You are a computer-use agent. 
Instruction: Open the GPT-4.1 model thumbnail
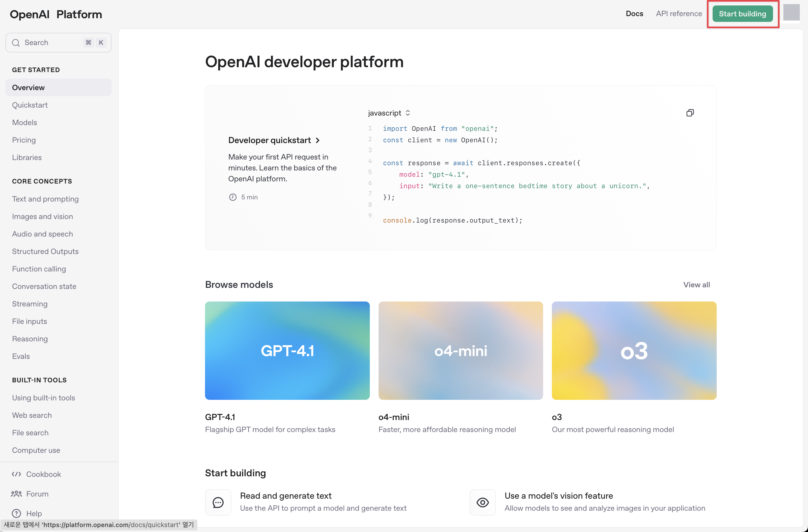(x=287, y=350)
